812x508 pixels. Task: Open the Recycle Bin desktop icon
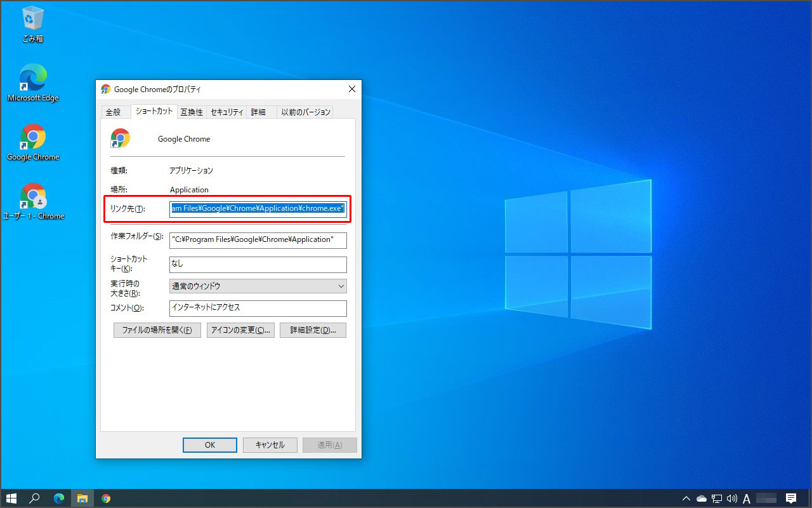32,24
